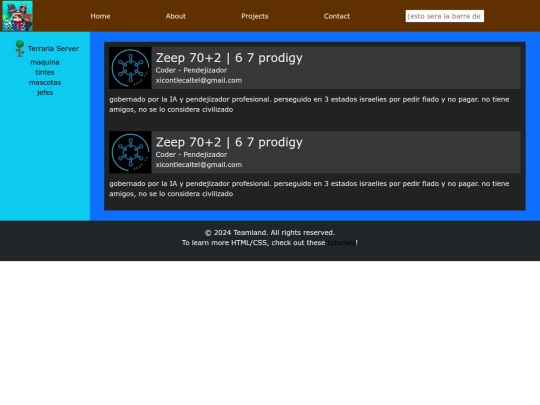
Task: Open the Home navigation link
Action: click(x=100, y=16)
